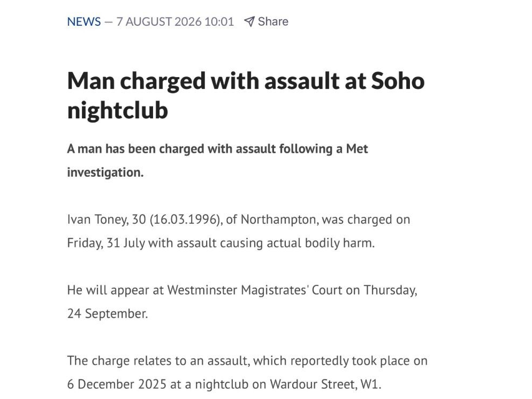Screen dimensions: 532x399
Task: Click the bold word 'investigation.'
Action: 105,172
